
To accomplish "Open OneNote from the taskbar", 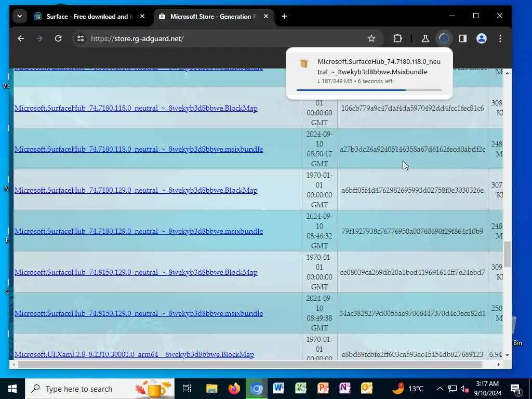I will coord(345,389).
